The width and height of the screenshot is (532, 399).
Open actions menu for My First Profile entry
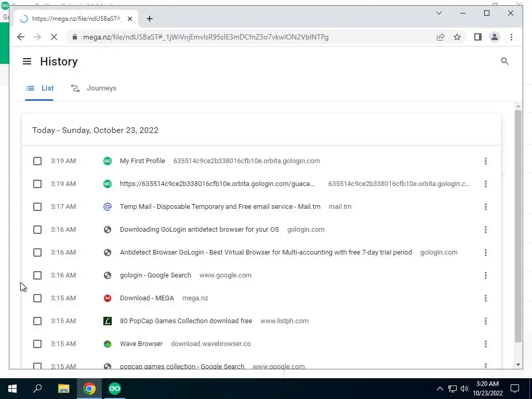click(486, 161)
